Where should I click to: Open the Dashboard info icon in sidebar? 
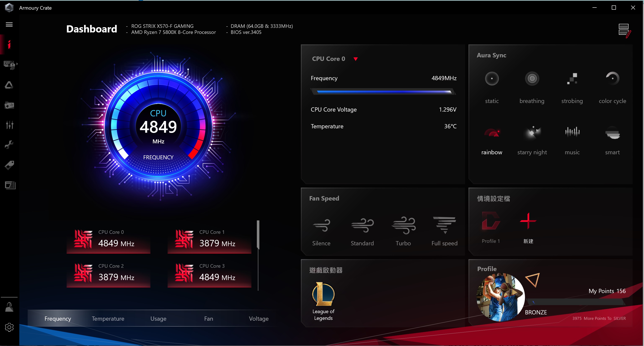click(9, 44)
